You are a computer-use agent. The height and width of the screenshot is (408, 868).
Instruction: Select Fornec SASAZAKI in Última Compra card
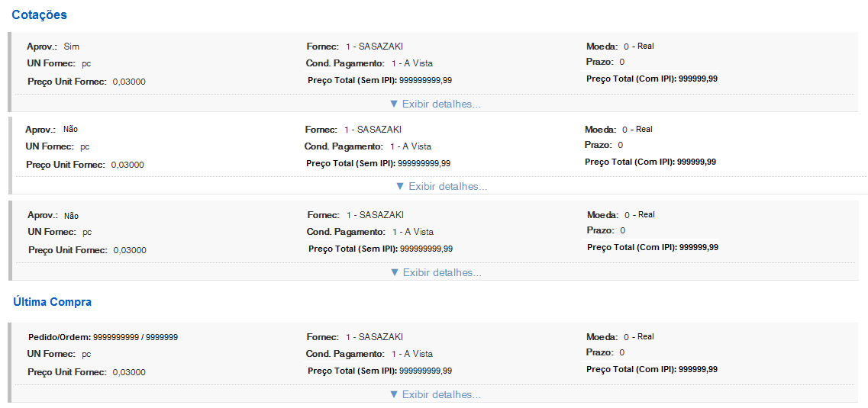374,337
